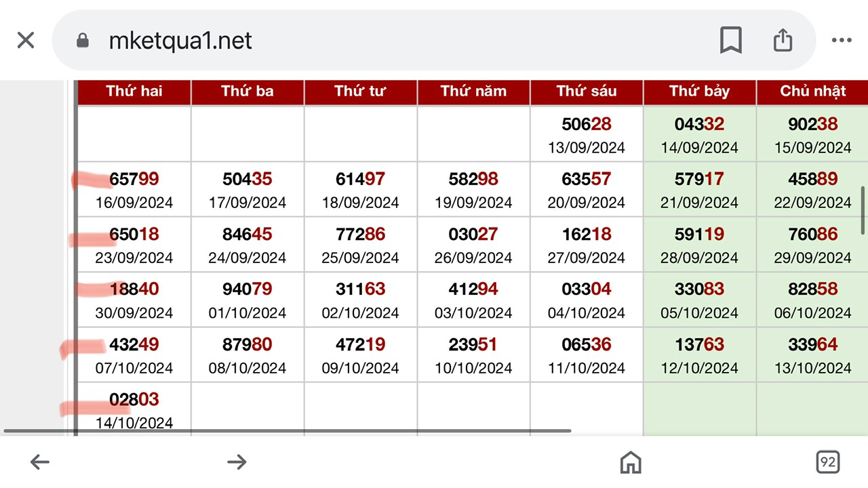Open the tab switcher showing 92
Image resolution: width=868 pixels, height=488 pixels.
tap(828, 462)
